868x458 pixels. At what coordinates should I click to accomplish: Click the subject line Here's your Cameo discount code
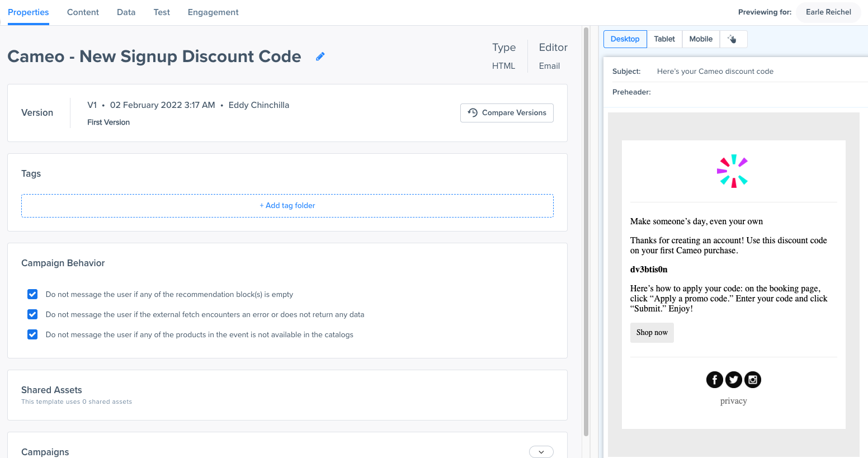(x=715, y=72)
